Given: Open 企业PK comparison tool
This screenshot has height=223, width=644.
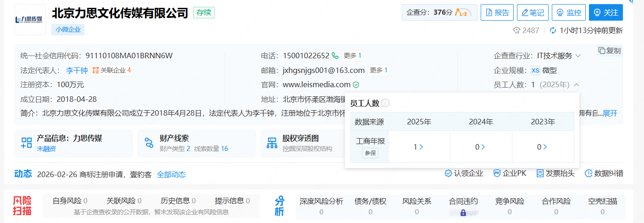Looking at the screenshot, I should coord(497,173).
